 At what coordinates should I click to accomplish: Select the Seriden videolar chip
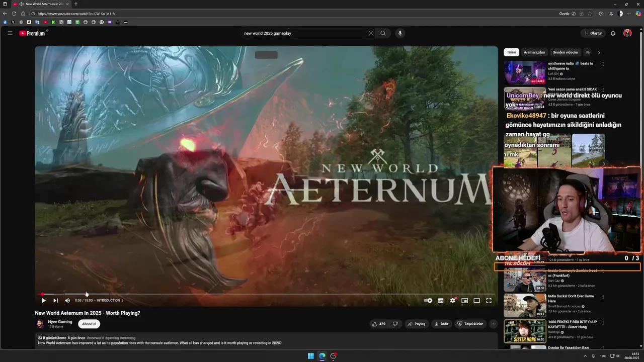(x=566, y=52)
